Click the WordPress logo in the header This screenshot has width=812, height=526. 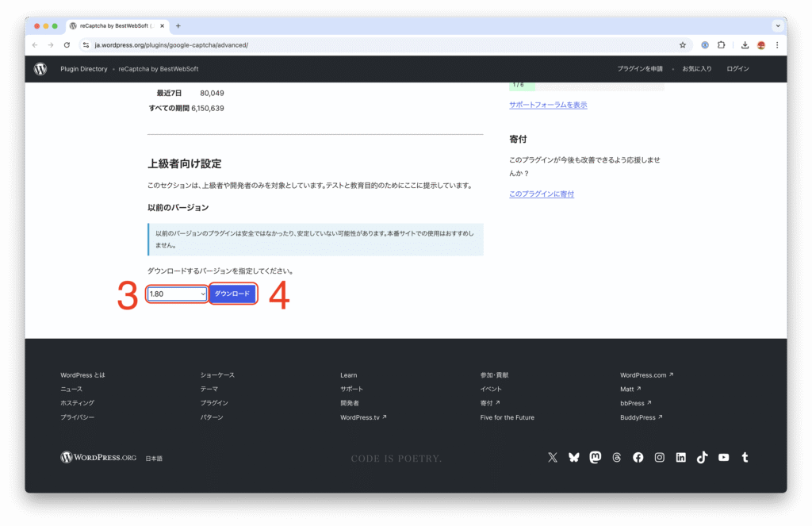pos(40,69)
